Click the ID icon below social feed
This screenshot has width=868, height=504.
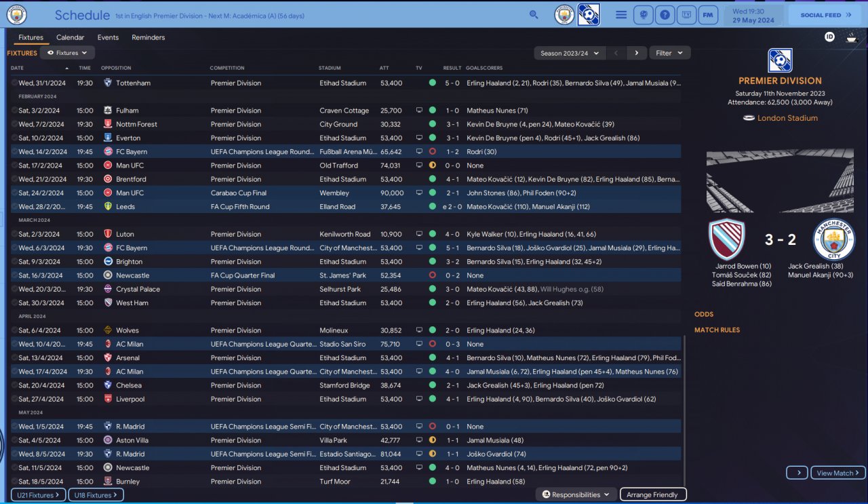pyautogui.click(x=829, y=37)
